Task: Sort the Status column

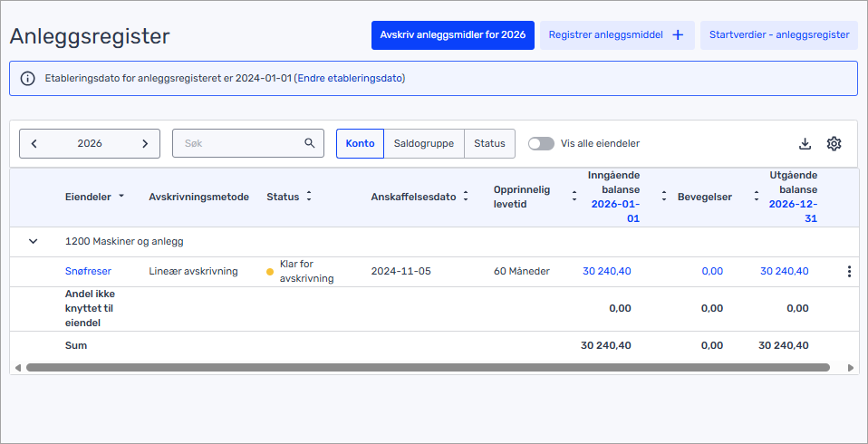Action: [x=309, y=197]
